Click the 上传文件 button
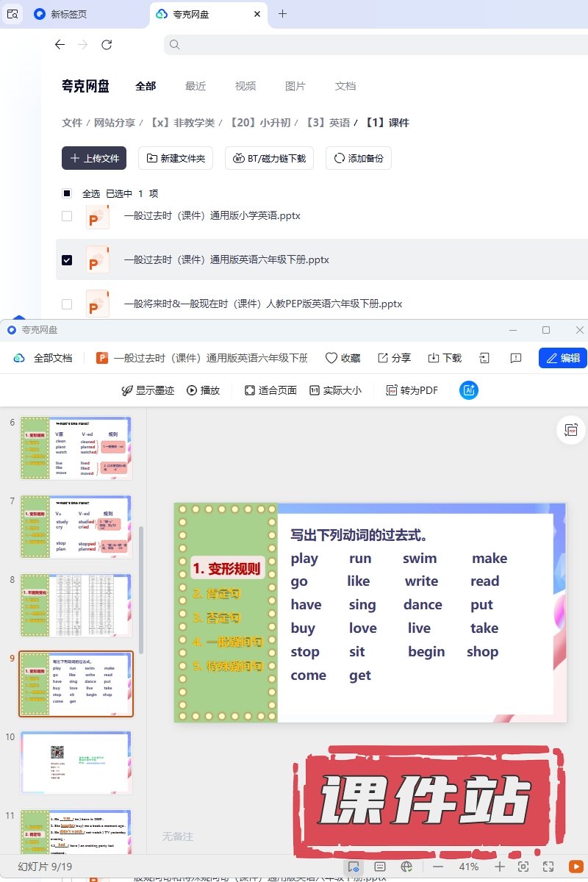The image size is (588, 882). [x=94, y=158]
